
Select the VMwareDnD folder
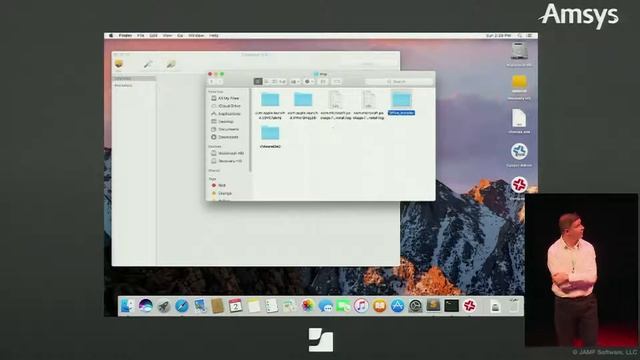coord(270,137)
